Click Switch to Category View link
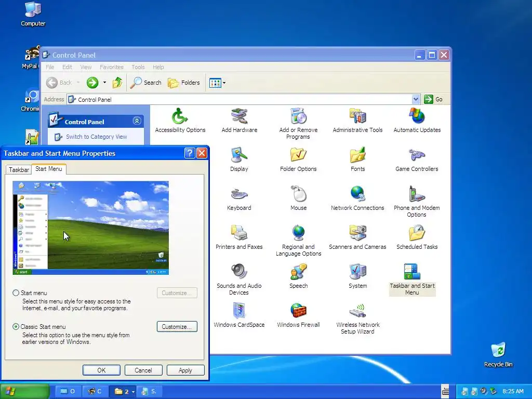 (x=96, y=137)
